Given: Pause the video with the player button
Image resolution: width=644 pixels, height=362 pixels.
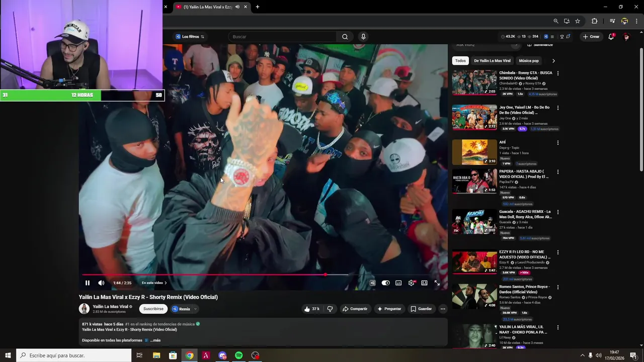Looking at the screenshot, I should point(88,283).
